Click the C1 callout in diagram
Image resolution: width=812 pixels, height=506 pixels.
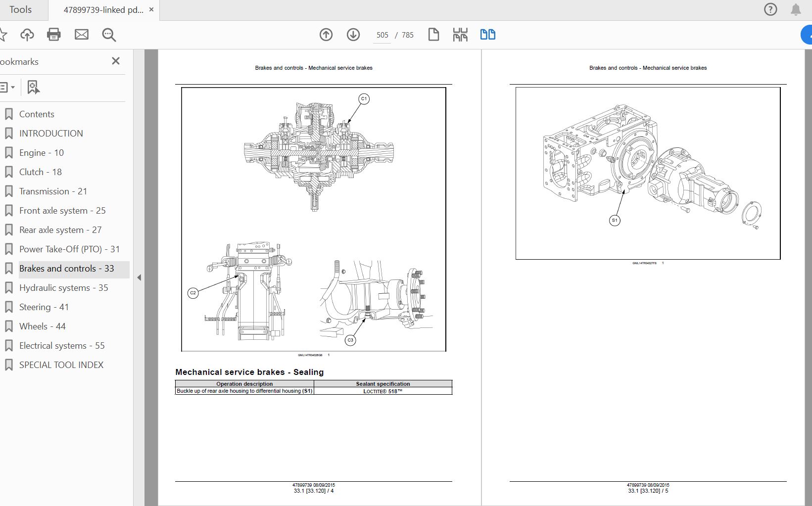pos(364,99)
